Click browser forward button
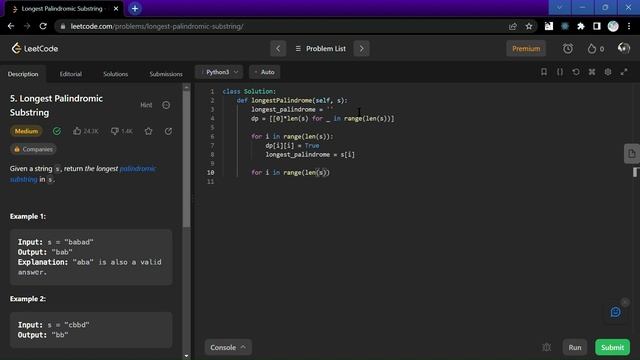Screen dimensions: 640x360 [27, 26]
